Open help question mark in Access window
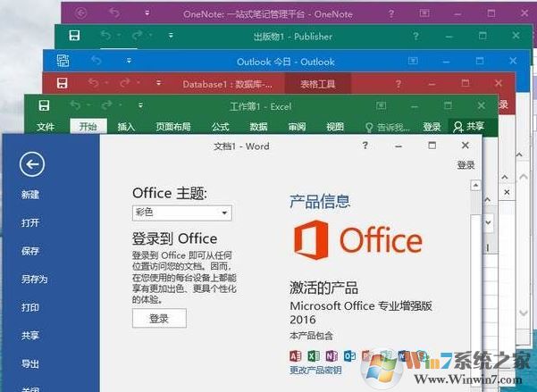Screen dimensions: 537x392 click(x=398, y=84)
